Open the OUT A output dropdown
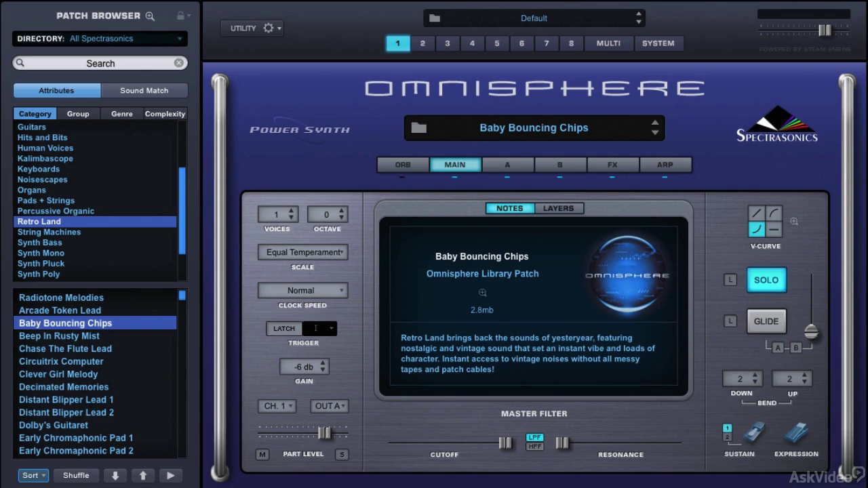Screen dimensions: 868x488 click(x=330, y=406)
